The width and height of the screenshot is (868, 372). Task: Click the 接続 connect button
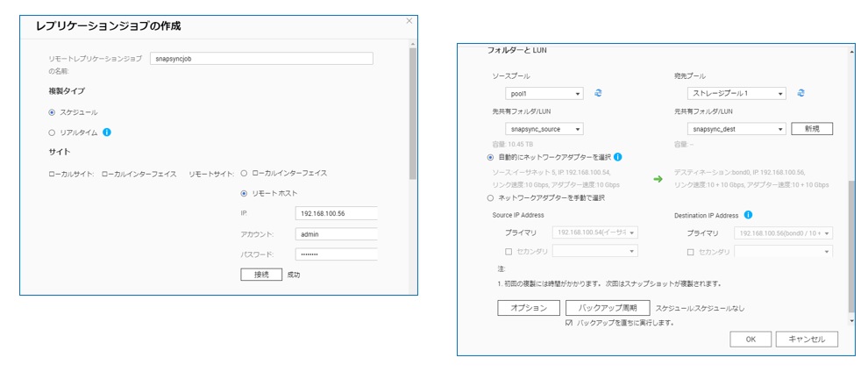coord(261,275)
